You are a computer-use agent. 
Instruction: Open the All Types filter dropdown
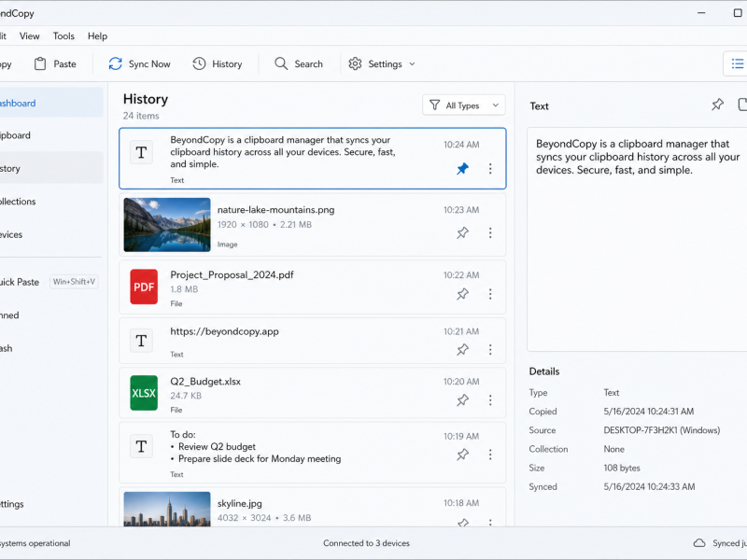(463, 105)
